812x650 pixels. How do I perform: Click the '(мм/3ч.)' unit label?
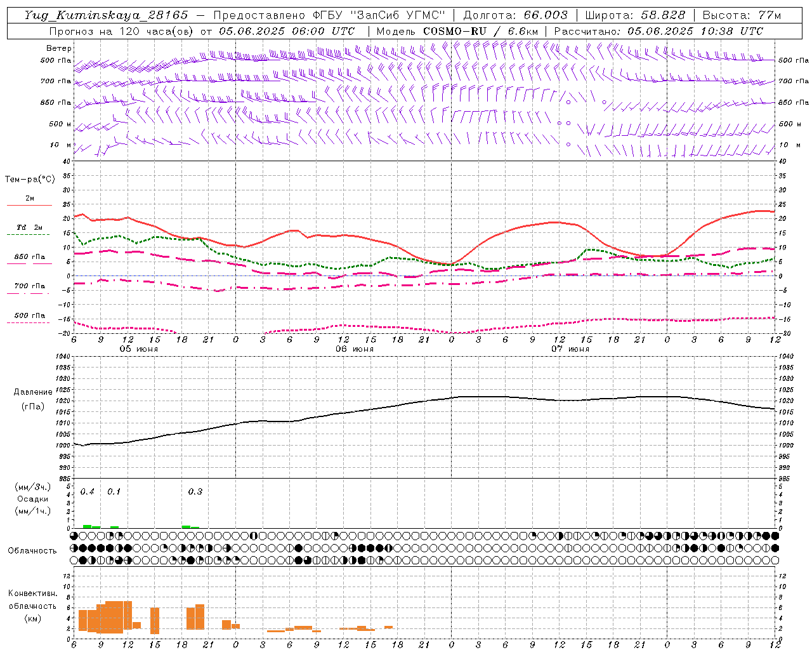(x=32, y=487)
